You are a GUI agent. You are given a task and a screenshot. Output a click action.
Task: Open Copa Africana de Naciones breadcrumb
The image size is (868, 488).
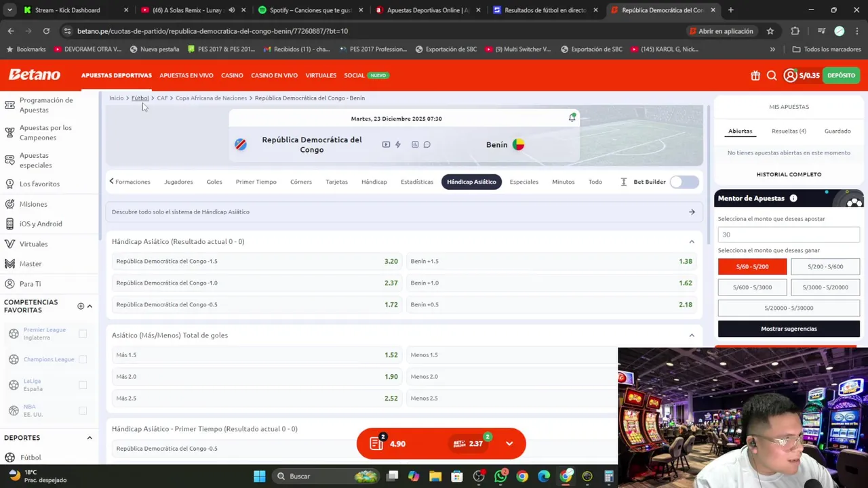211,98
